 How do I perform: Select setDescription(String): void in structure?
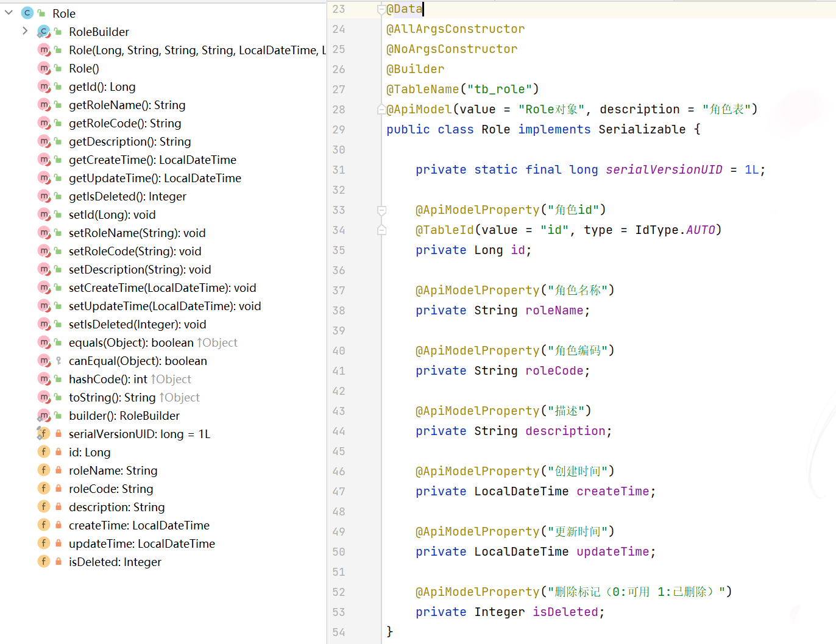point(140,269)
